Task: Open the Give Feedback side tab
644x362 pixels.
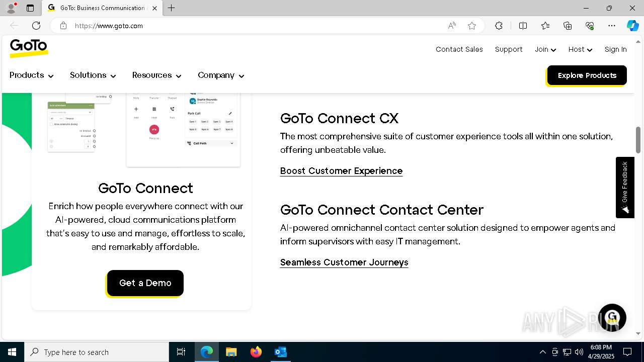Action: click(625, 188)
